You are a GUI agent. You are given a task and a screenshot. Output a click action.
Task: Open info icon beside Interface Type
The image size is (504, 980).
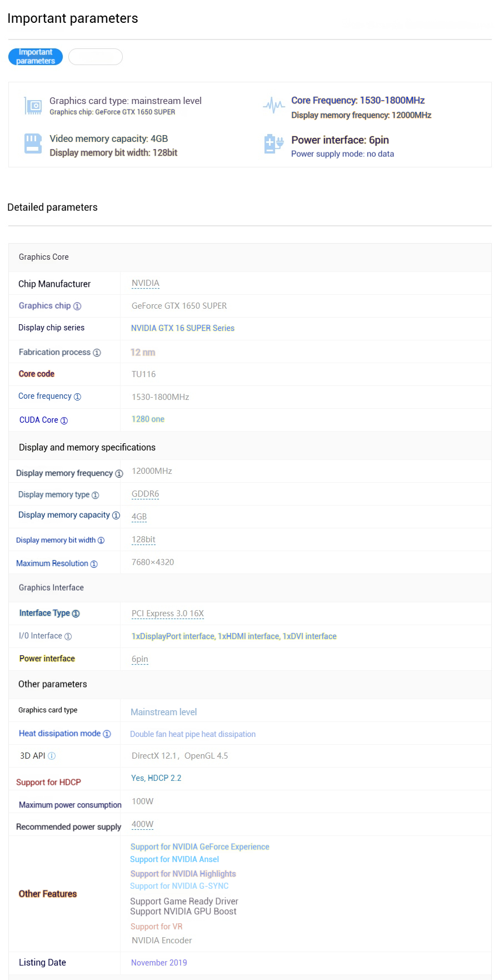click(x=76, y=613)
